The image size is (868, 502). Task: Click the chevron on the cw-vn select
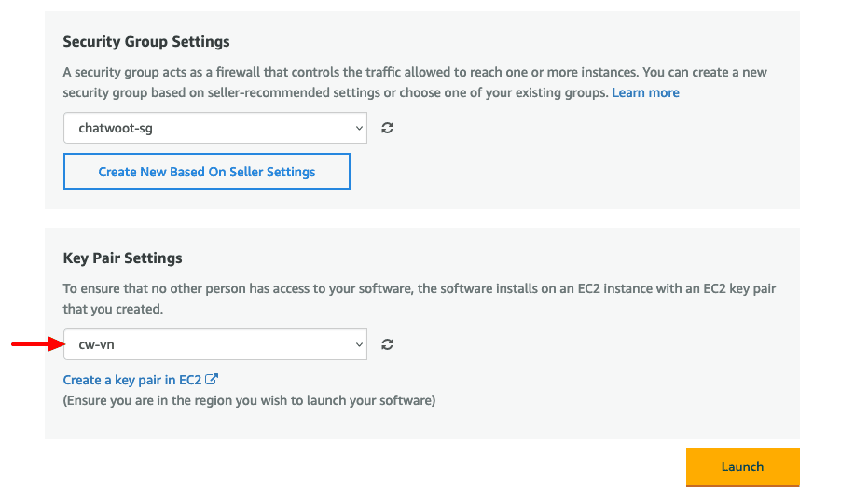(x=360, y=344)
